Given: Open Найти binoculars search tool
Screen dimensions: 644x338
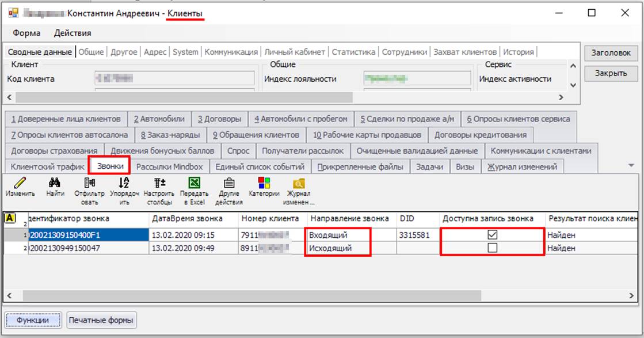Looking at the screenshot, I should (x=55, y=183).
